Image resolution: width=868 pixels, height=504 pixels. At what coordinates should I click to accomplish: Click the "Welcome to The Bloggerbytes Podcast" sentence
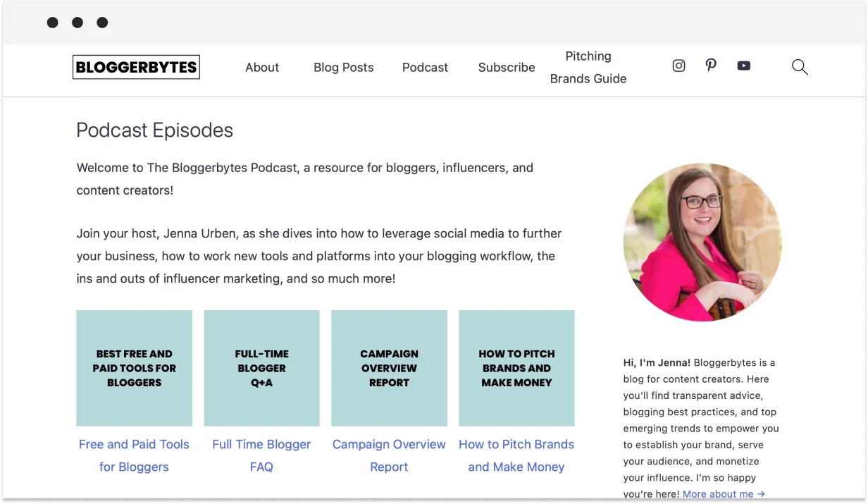pyautogui.click(x=305, y=179)
